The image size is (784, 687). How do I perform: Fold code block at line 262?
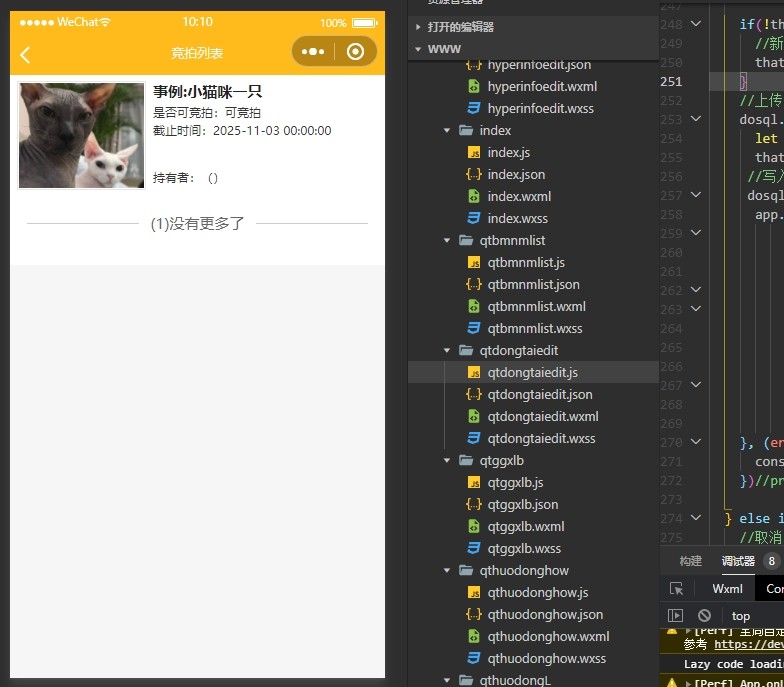(x=696, y=290)
